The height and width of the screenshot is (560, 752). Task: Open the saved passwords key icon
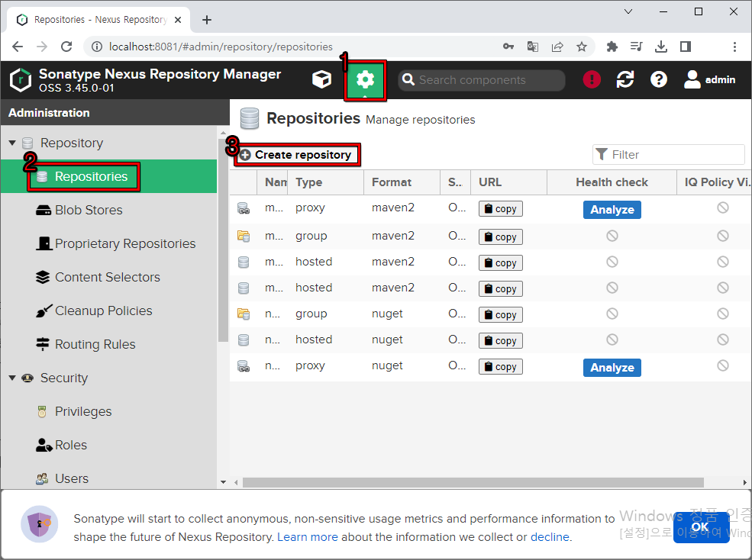click(508, 47)
